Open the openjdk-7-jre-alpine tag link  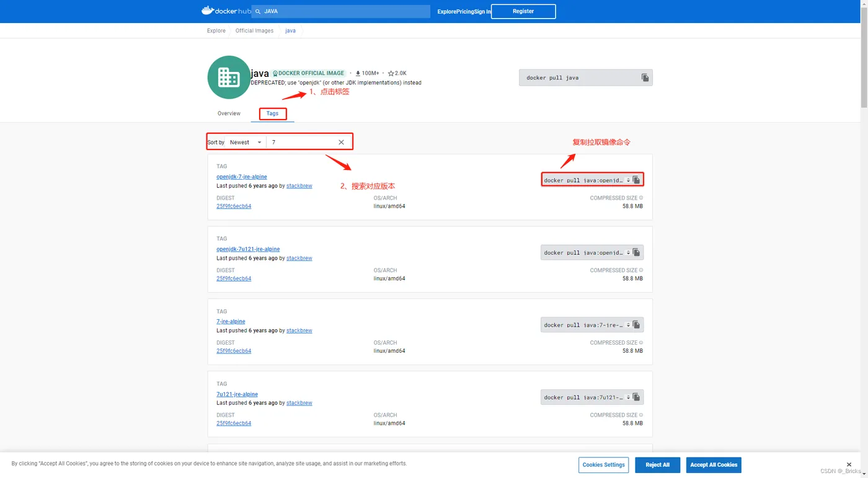point(242,177)
